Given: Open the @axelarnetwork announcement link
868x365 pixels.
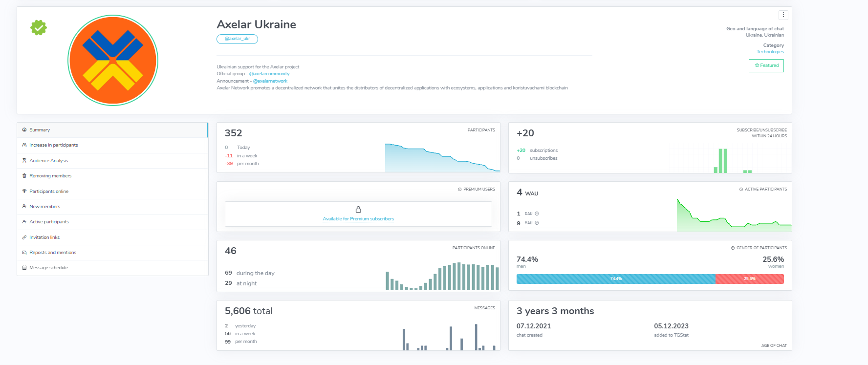Looking at the screenshot, I should (270, 81).
